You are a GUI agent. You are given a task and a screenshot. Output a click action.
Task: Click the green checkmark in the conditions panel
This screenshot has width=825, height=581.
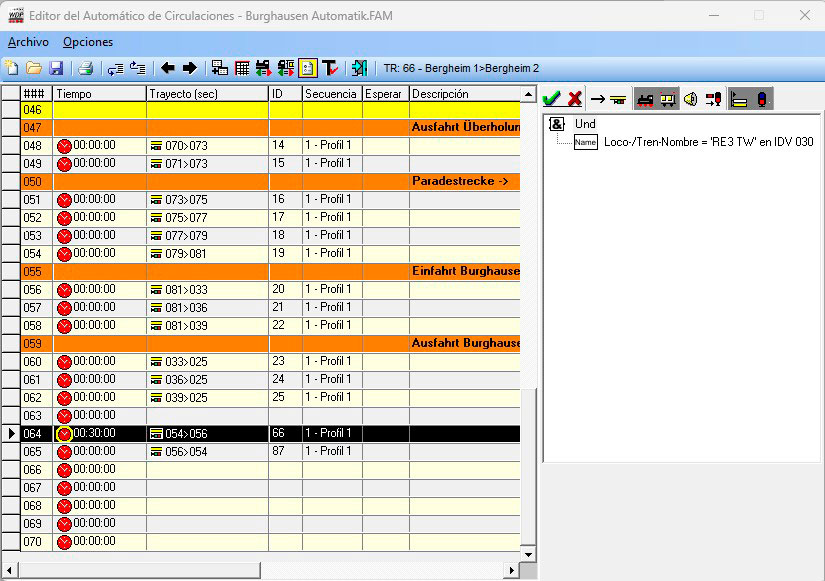551,98
